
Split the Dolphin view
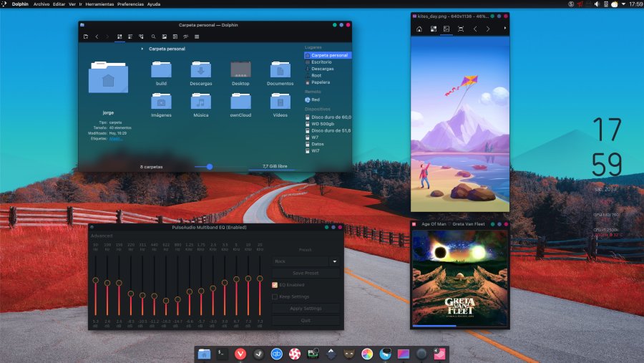(x=175, y=37)
